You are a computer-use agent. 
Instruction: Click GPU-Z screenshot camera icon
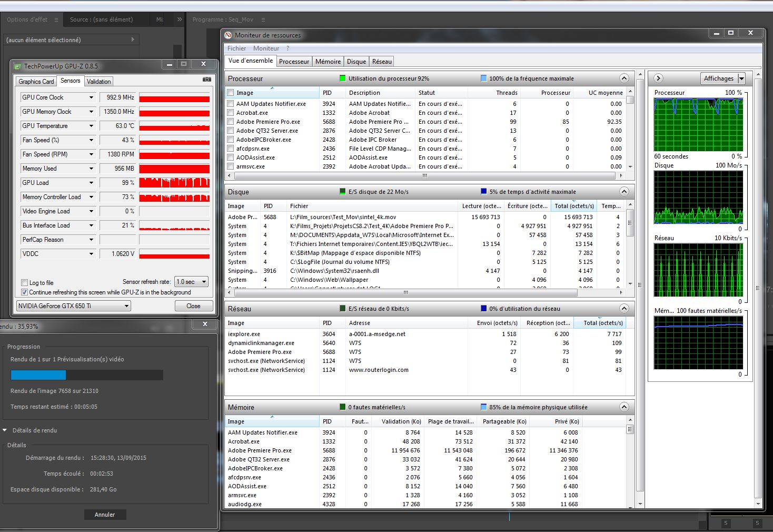[207, 80]
